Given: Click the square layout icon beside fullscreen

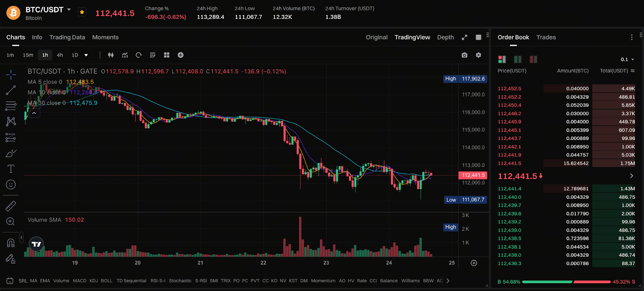Looking at the screenshot, I should point(479,37).
